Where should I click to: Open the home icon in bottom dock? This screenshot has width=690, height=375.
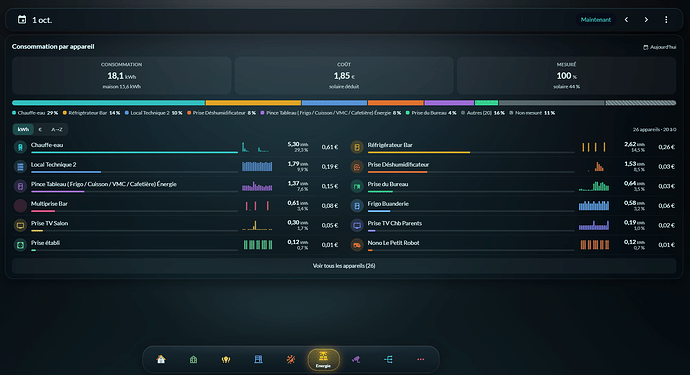(161, 360)
